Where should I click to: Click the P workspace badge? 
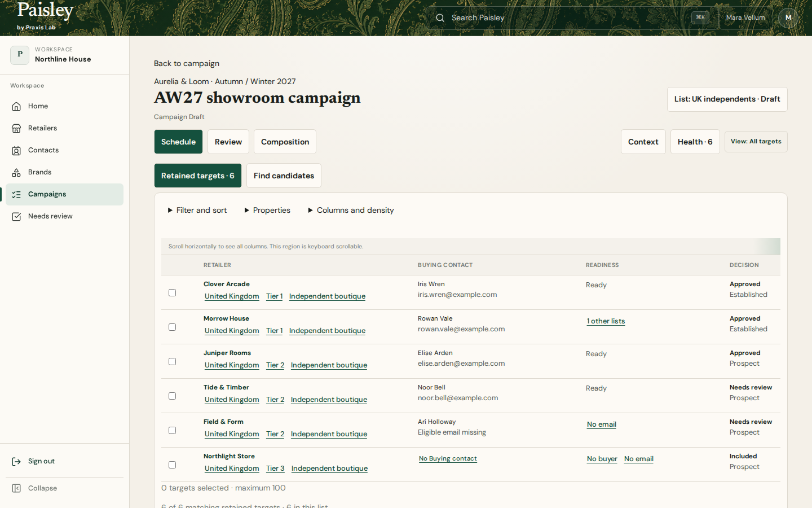pos(20,55)
